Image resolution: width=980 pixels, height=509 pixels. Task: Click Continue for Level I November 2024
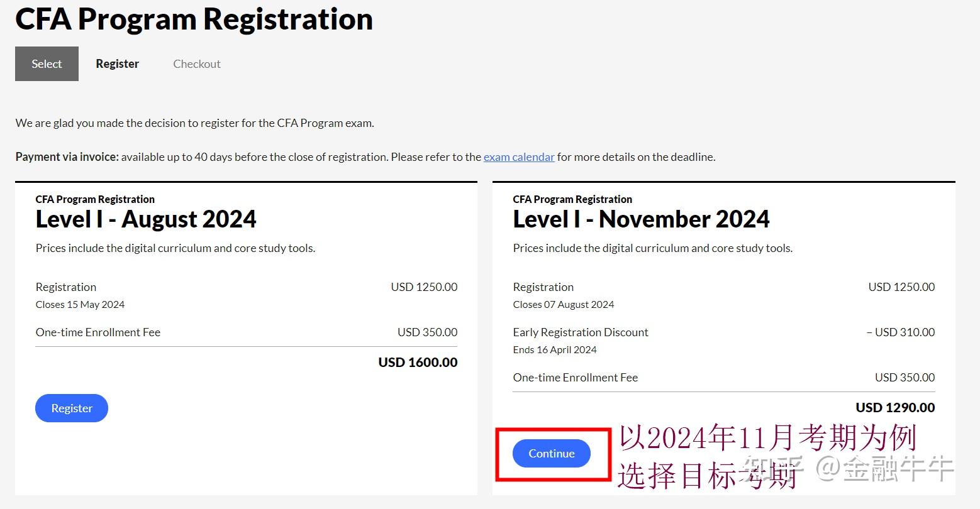click(x=550, y=453)
